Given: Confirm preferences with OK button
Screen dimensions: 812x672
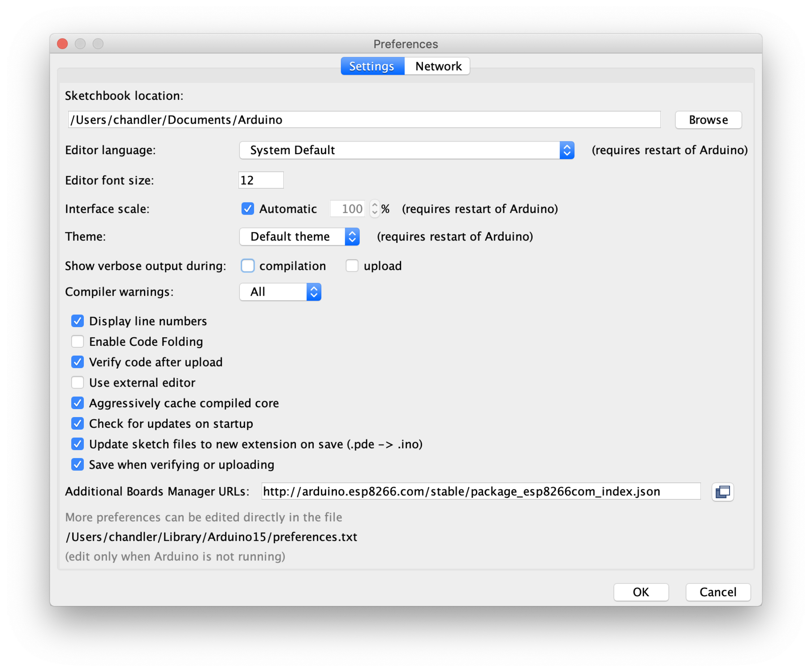Looking at the screenshot, I should 641,592.
